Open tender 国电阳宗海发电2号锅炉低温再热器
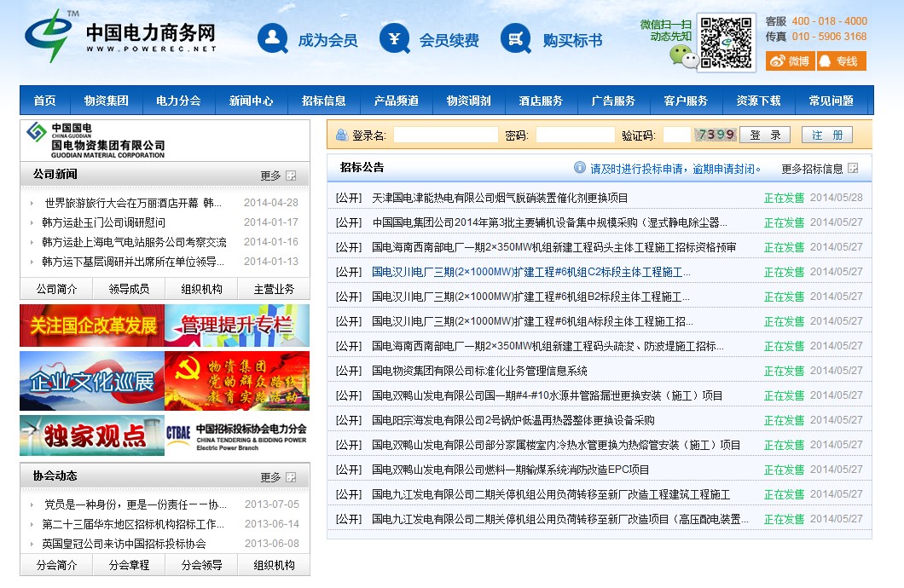 tap(513, 420)
